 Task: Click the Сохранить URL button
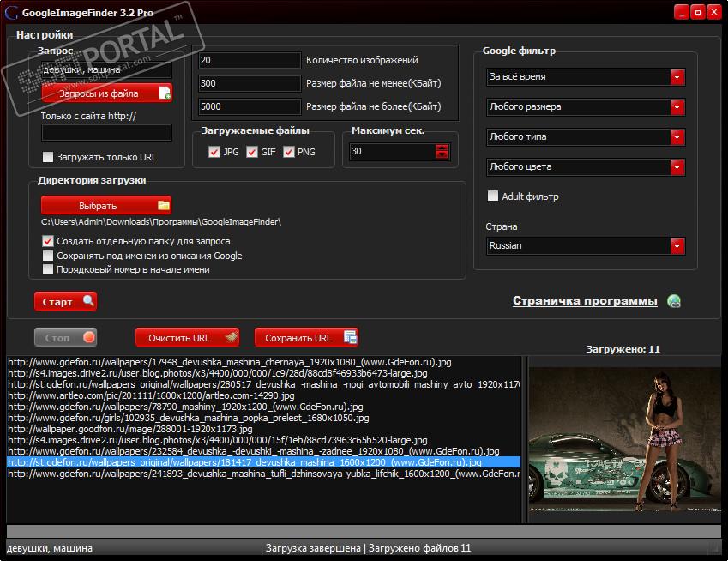click(306, 338)
